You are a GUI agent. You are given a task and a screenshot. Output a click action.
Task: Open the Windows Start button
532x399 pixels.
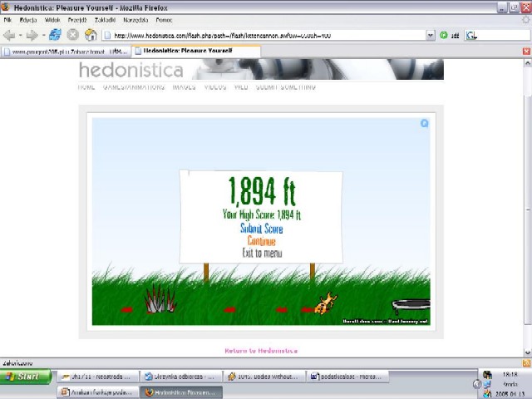pos(23,377)
